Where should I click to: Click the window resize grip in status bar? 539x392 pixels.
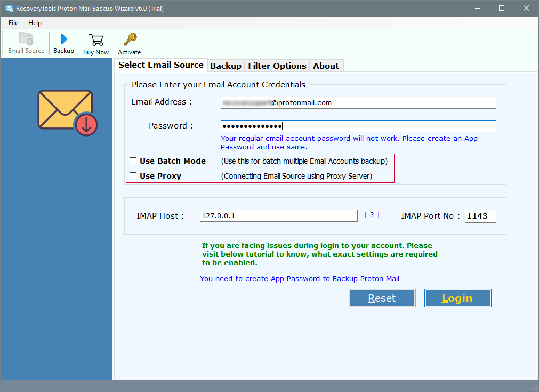click(534, 387)
